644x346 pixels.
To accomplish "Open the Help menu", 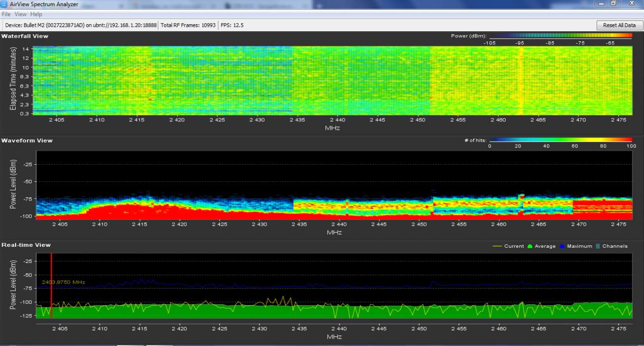I will coord(36,15).
